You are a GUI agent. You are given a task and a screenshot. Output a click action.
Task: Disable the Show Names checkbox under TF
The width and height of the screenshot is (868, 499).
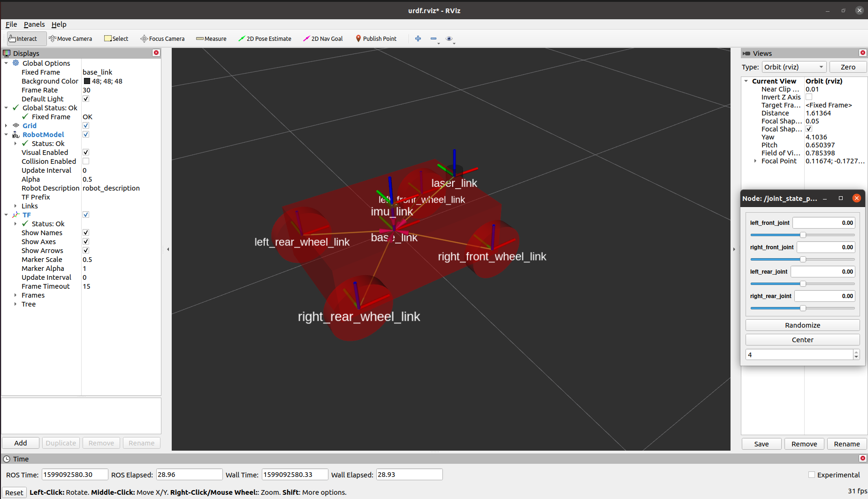(86, 232)
